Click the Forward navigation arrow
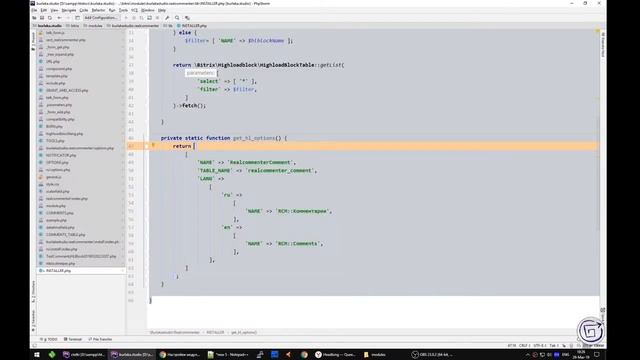 point(68,18)
